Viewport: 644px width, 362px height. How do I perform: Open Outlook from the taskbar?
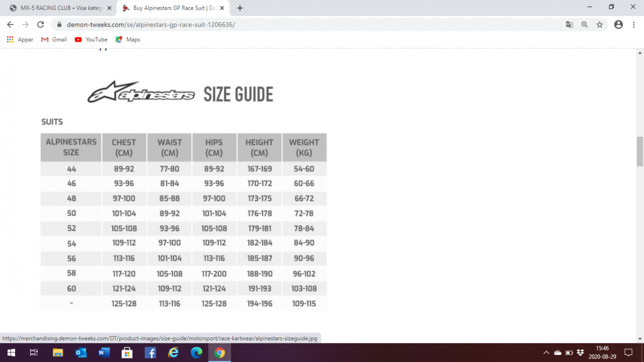pos(80,352)
